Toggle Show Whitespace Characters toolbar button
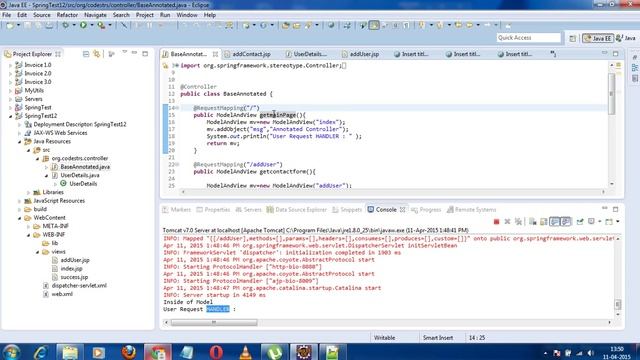 click(x=407, y=25)
